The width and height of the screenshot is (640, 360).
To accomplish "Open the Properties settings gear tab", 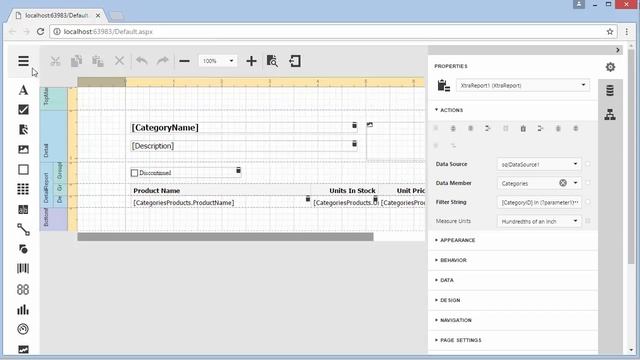I will click(610, 67).
